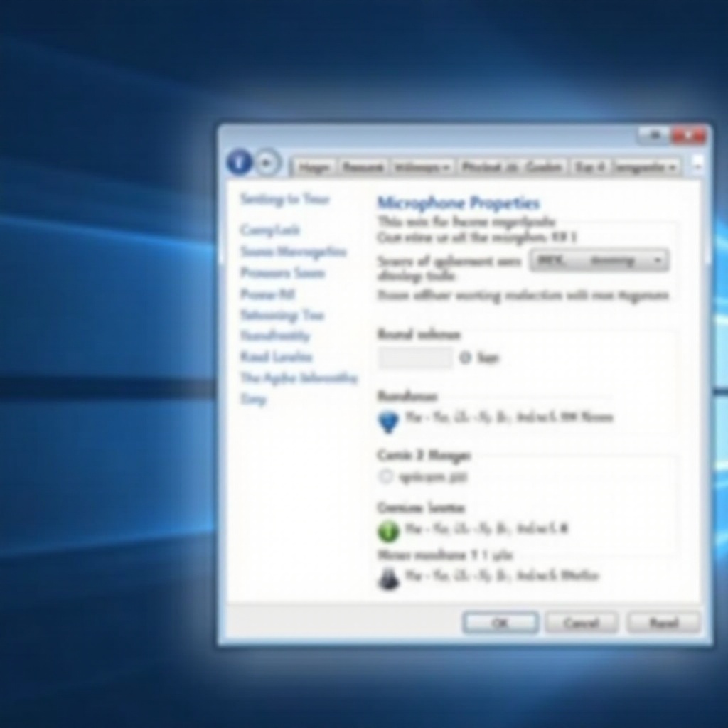Image resolution: width=728 pixels, height=728 pixels.
Task: Select the radio button under the blue shield row
Action: pos(386,476)
